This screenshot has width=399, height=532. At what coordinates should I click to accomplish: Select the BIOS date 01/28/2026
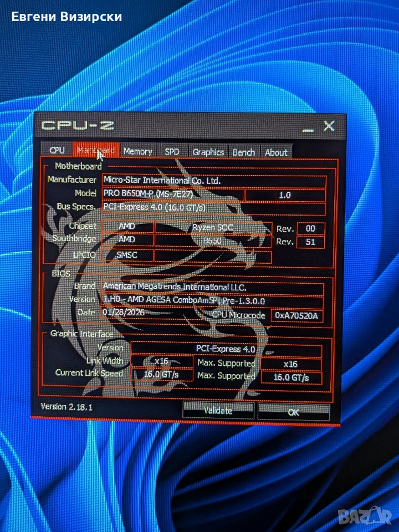pyautogui.click(x=152, y=313)
